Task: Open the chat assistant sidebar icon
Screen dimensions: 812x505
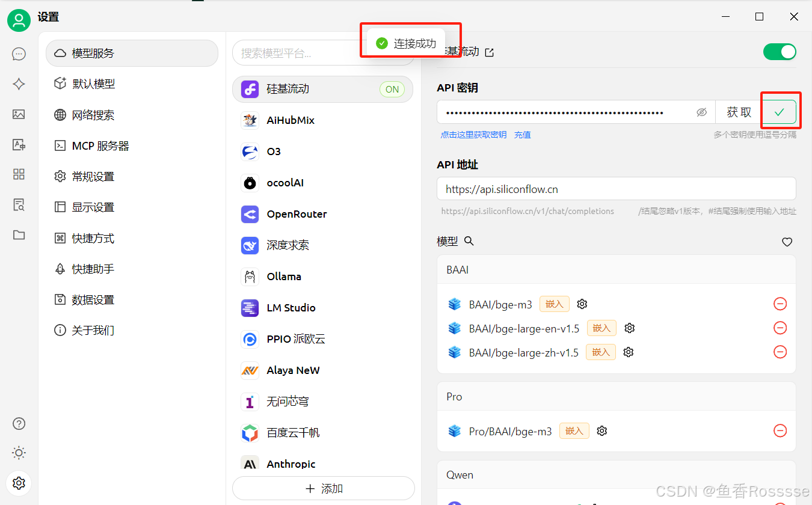Action: click(x=19, y=54)
